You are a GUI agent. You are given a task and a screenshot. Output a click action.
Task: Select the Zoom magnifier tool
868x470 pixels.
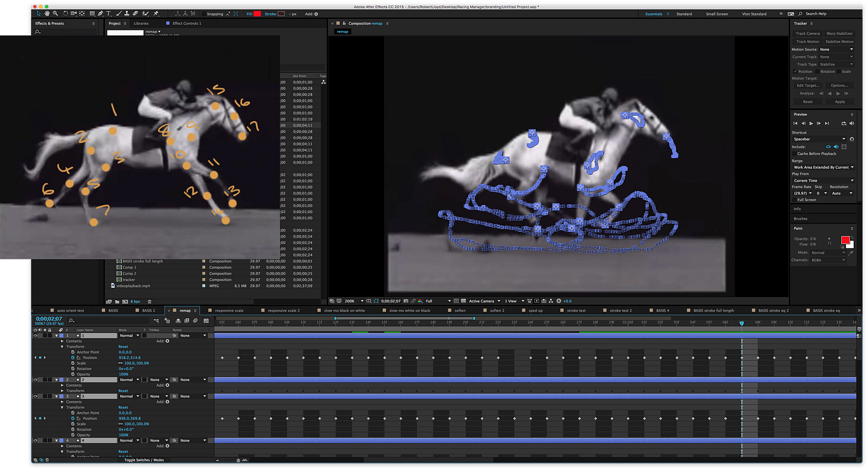[56, 14]
